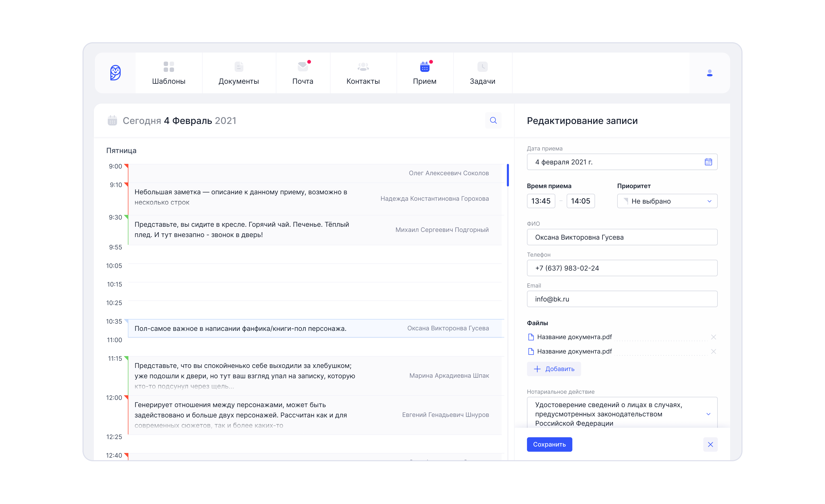This screenshot has height=504, width=825.
Task: Remove the second attached PDF file
Action: pyautogui.click(x=713, y=351)
